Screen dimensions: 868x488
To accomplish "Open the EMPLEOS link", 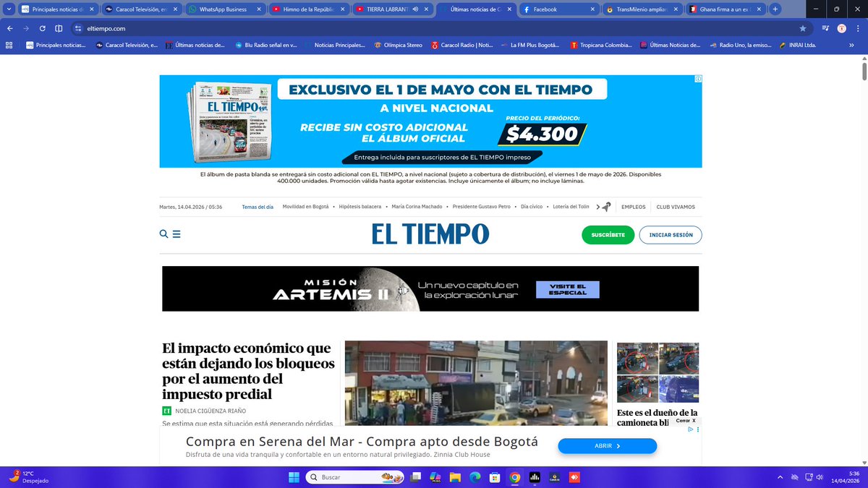I will point(634,207).
